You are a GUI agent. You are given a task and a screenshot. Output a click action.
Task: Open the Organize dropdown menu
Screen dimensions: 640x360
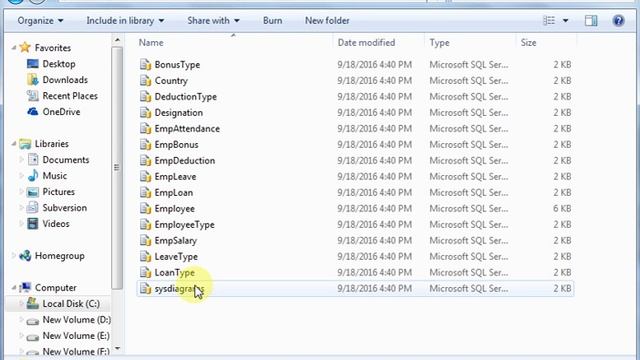[x=40, y=20]
